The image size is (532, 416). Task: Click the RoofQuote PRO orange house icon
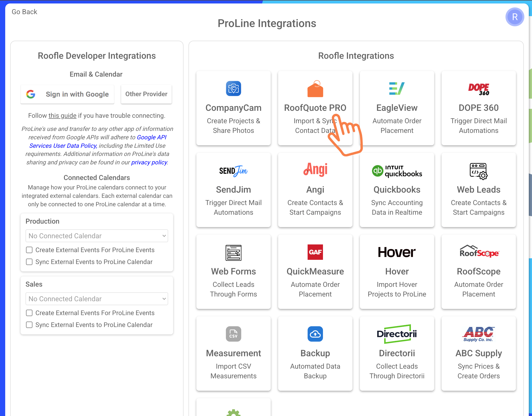315,89
